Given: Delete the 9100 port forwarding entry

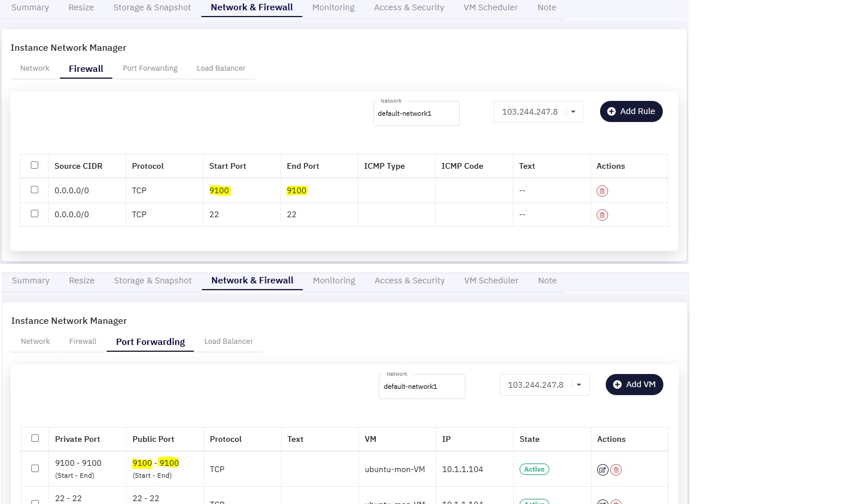Looking at the screenshot, I should click(616, 470).
